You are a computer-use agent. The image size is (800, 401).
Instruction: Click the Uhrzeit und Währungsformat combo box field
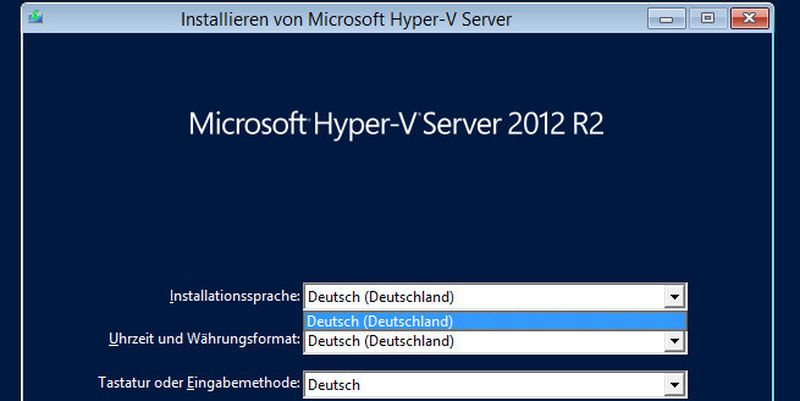click(x=495, y=341)
